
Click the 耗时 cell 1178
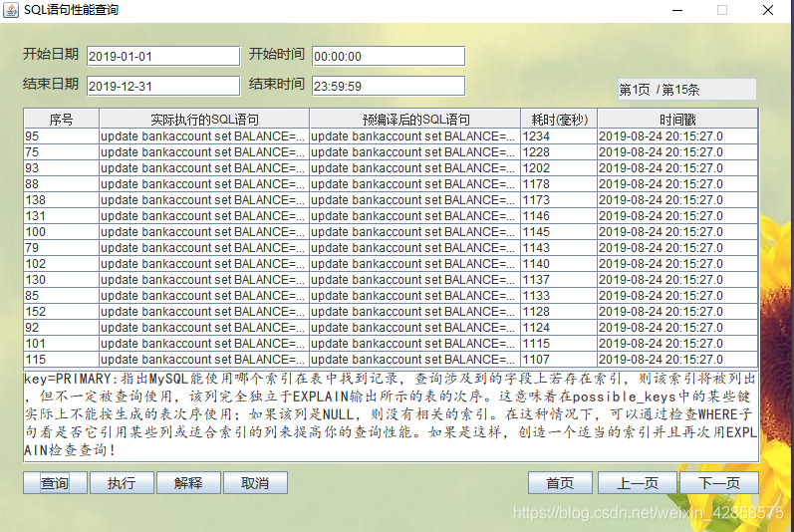tap(559, 183)
